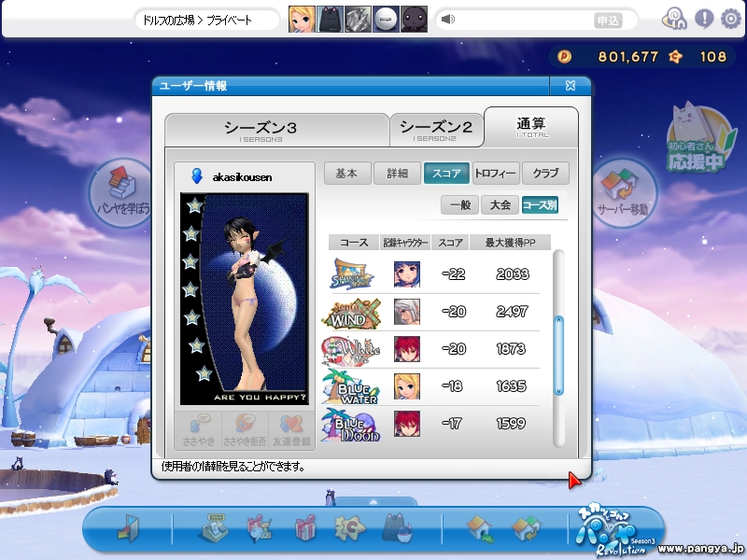Click the -18 score value

pyautogui.click(x=452, y=386)
